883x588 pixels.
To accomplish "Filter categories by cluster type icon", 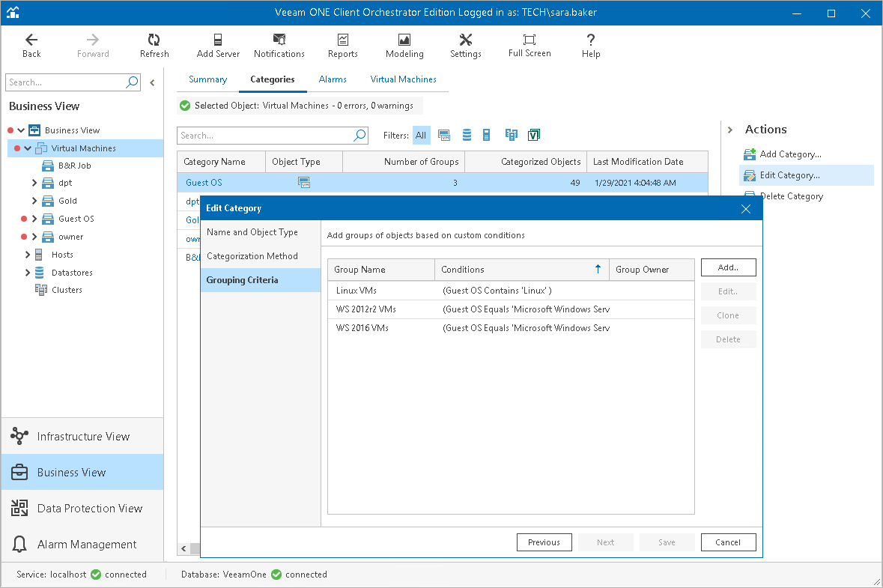I will pyautogui.click(x=512, y=135).
